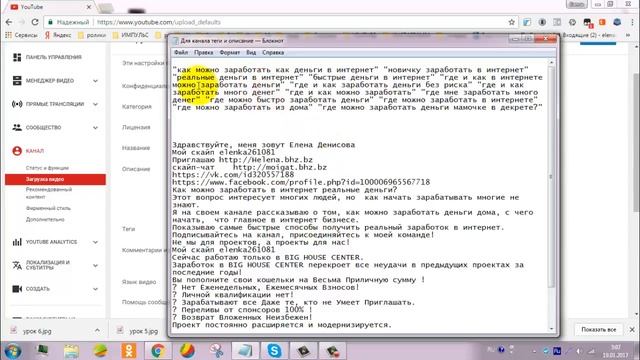The height and width of the screenshot is (360, 640).
Task: Click the line "Приглашаю http://Helena.bhz.bz"
Action: (x=242, y=160)
